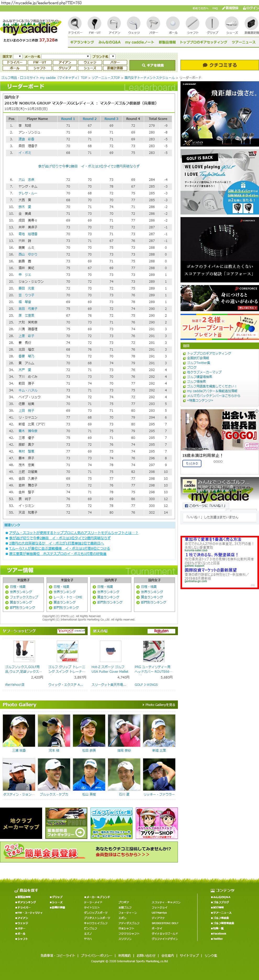Expand the メーカー名 maker dropdown
The width and height of the screenshot is (259, 980).
(65, 56)
